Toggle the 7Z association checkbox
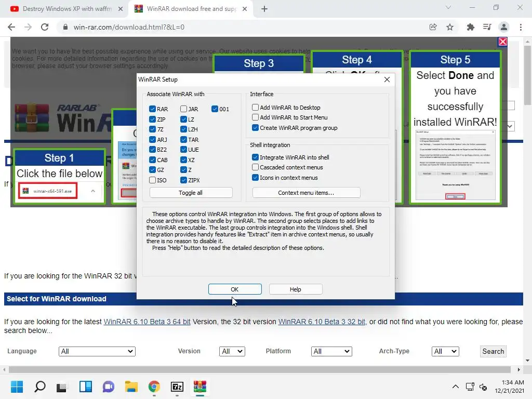 point(152,129)
